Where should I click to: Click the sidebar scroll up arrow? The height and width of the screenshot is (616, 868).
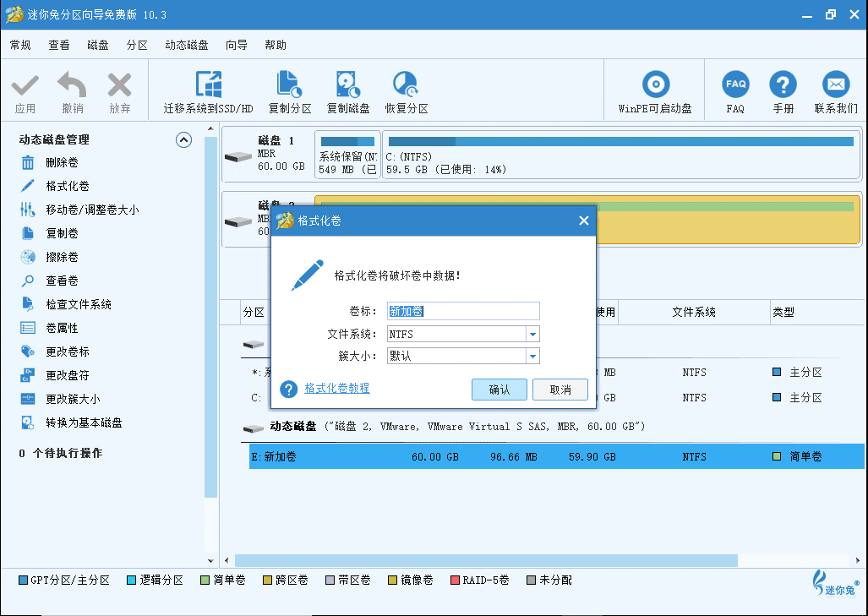click(210, 128)
